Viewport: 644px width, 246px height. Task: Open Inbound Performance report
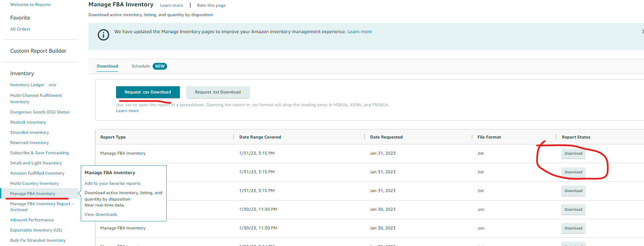[32, 220]
